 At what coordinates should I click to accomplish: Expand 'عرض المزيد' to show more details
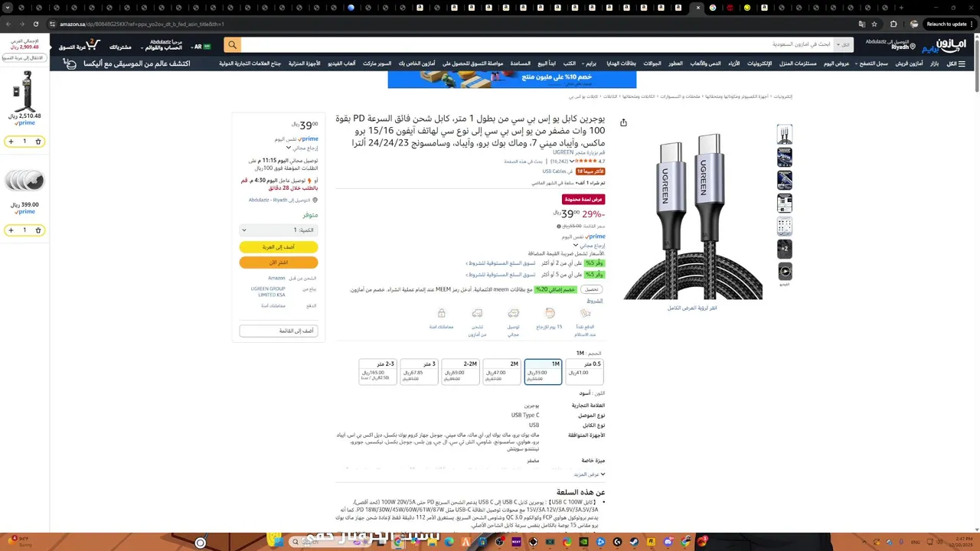click(x=590, y=474)
